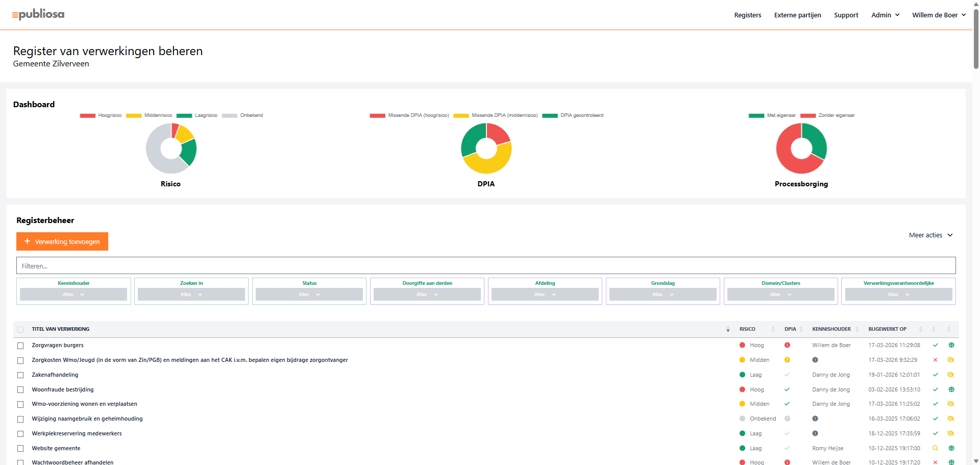Check the select-all checkbox in the table header
This screenshot has width=980, height=465.
click(20, 329)
